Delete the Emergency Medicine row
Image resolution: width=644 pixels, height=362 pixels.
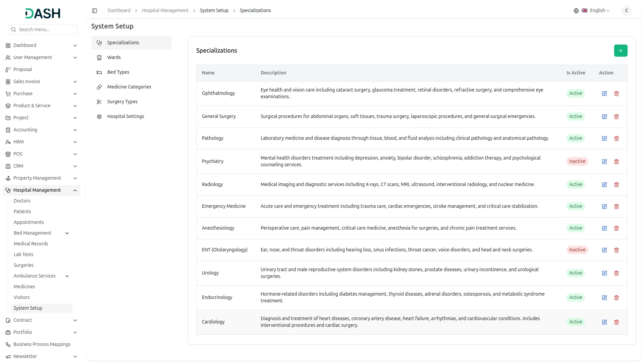[616, 206]
